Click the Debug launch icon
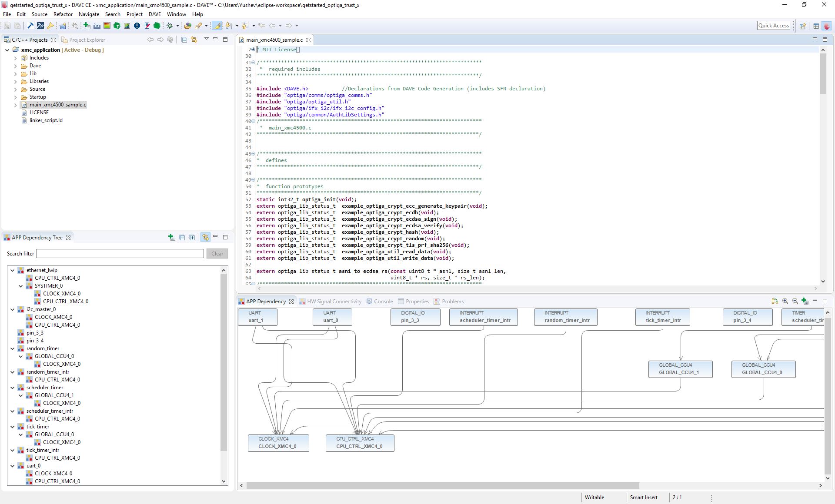This screenshot has height=504, width=835. [169, 25]
